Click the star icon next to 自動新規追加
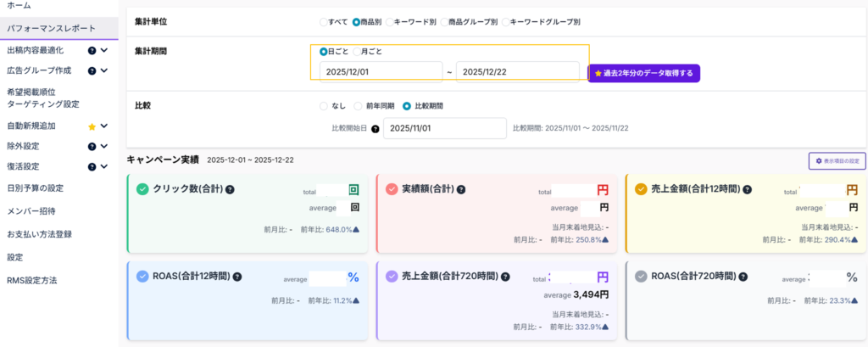Image resolution: width=868 pixels, height=347 pixels. (92, 126)
